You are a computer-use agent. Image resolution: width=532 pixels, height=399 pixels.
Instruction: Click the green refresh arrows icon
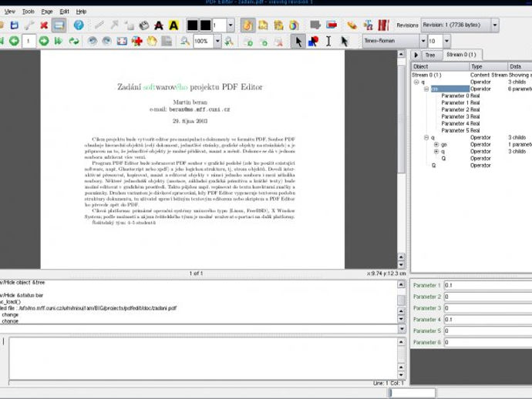pyautogui.click(x=73, y=42)
